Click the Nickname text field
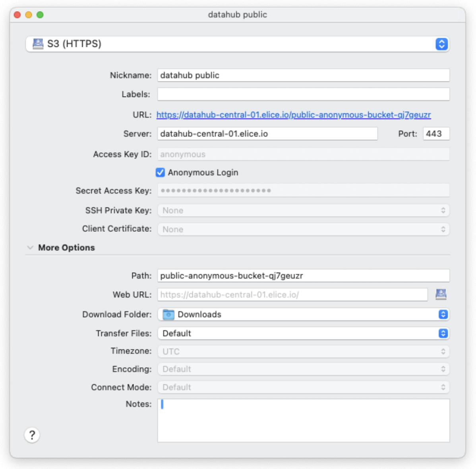 point(303,76)
